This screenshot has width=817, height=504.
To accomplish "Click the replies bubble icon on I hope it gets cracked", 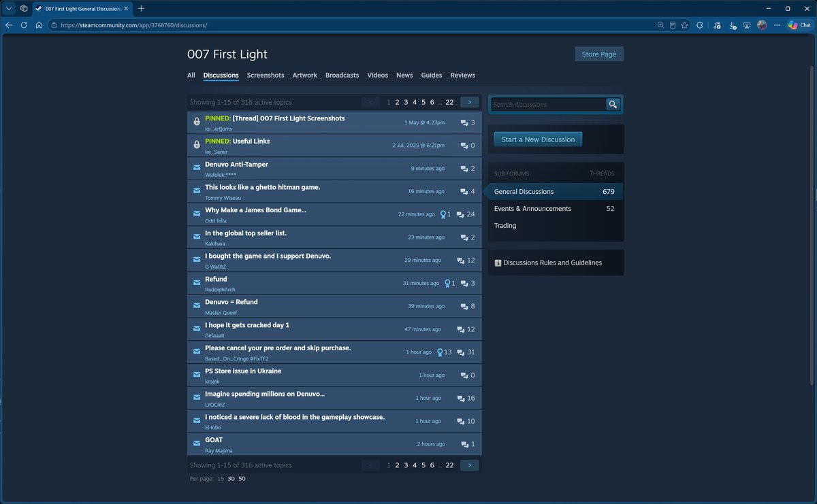I will [x=461, y=329].
